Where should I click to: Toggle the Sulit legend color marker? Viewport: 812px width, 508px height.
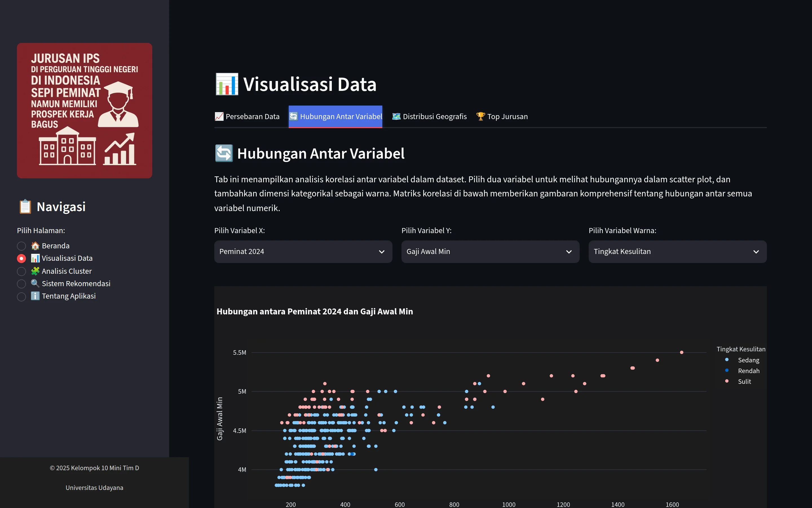(727, 381)
